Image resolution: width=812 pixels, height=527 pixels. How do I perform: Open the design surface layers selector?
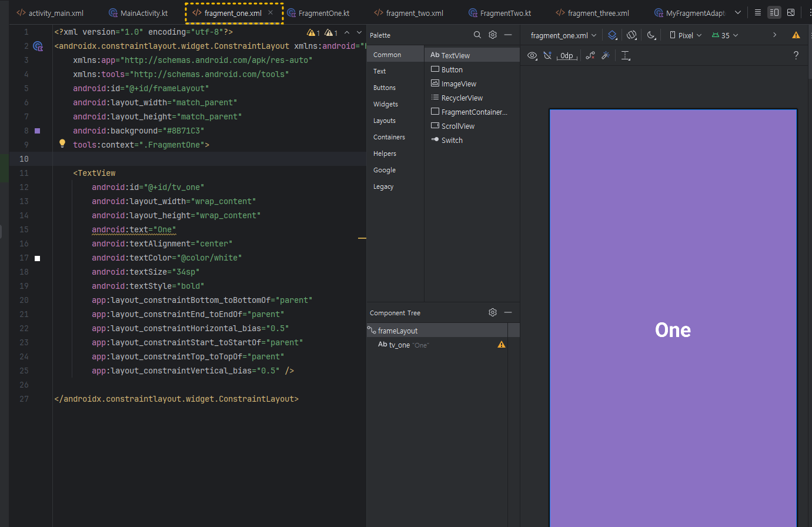pyautogui.click(x=613, y=35)
